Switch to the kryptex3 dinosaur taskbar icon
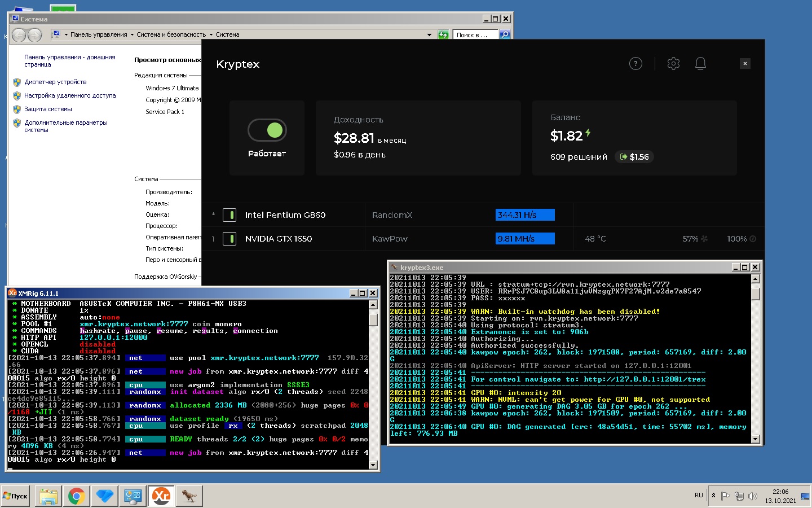The width and height of the screenshot is (812, 508). click(x=189, y=496)
